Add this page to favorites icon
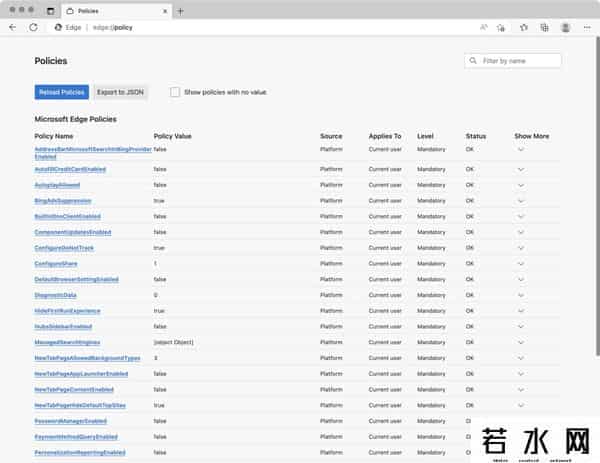Screen dimensions: 600x463 click(x=501, y=28)
